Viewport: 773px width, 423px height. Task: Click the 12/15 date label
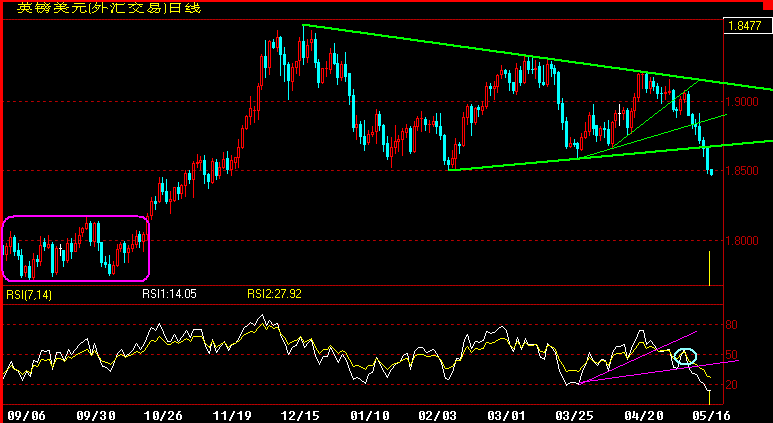(x=302, y=415)
